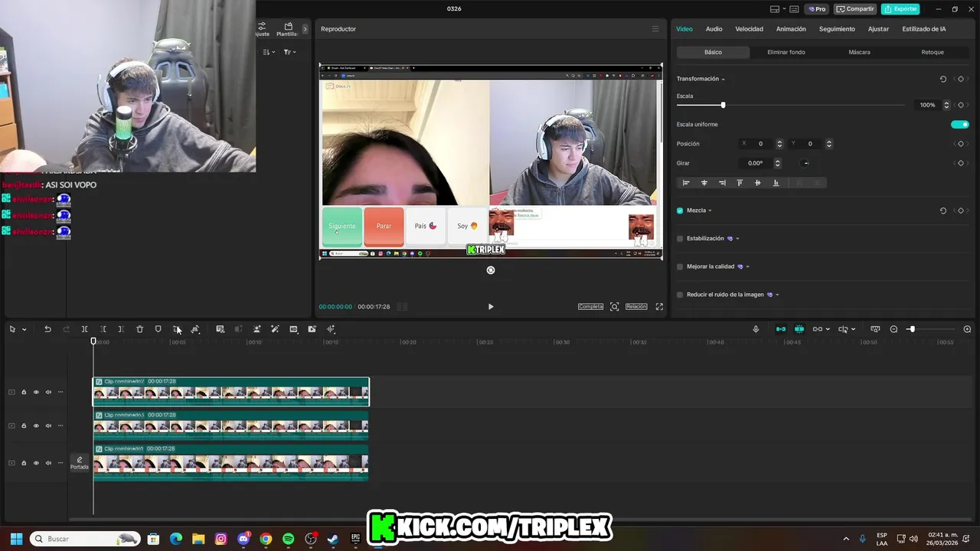
Task: Start voice recording with microphone icon
Action: (756, 329)
